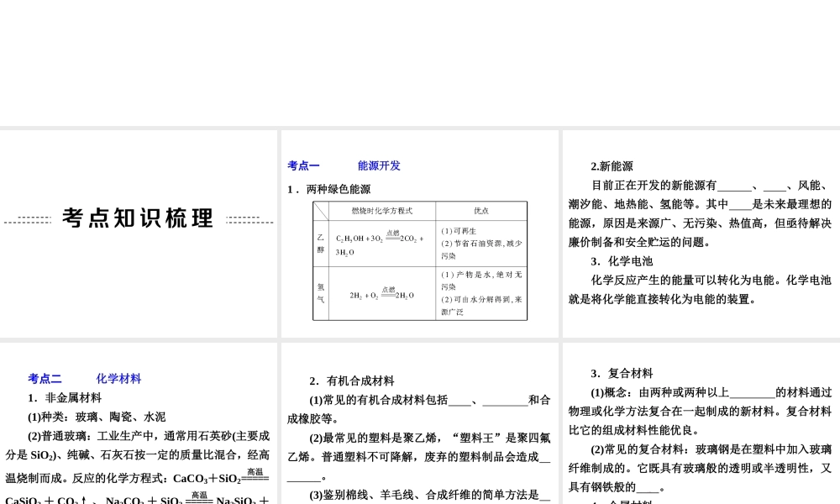Viewport: 840px width, 504px height.
Task: Click the (1)可再生 advantage text
Action: point(459,231)
